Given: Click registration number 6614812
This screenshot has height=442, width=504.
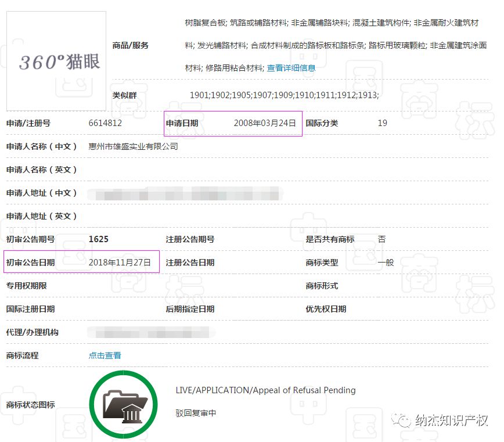Looking at the screenshot, I should [x=106, y=123].
